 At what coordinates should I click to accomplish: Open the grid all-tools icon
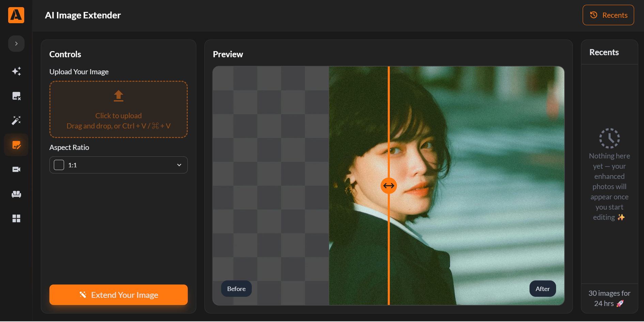click(x=16, y=218)
